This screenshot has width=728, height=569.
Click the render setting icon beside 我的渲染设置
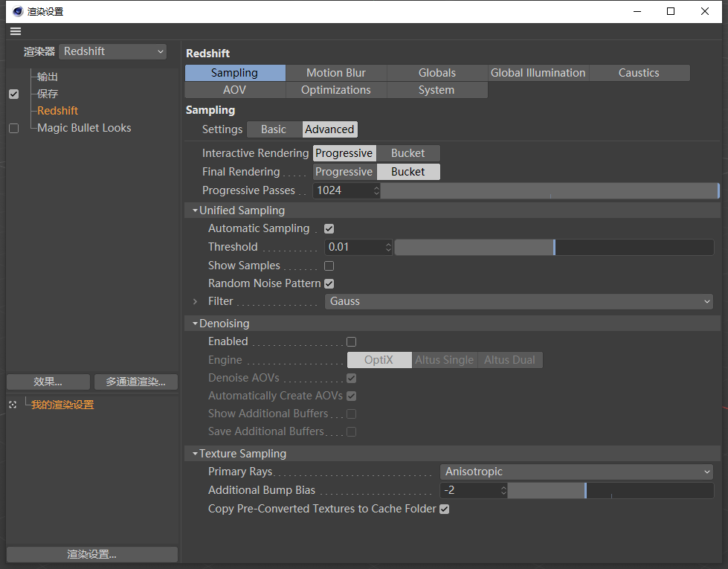[x=13, y=405]
